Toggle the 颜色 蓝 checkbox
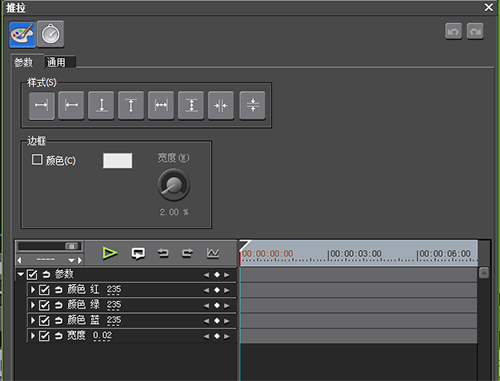Image resolution: width=500 pixels, height=381 pixels. (x=44, y=320)
